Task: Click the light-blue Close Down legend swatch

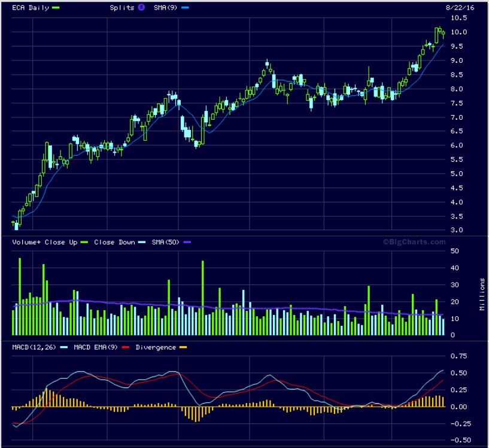Action: [142, 242]
